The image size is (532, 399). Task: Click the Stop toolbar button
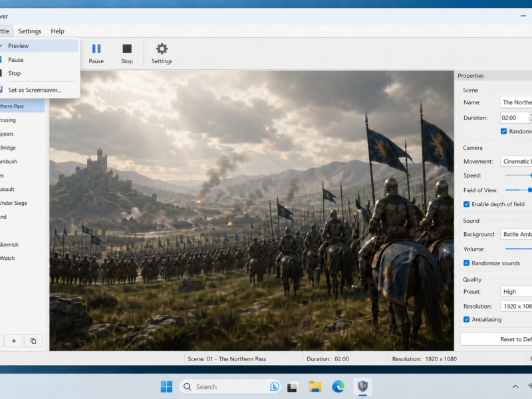click(x=127, y=54)
